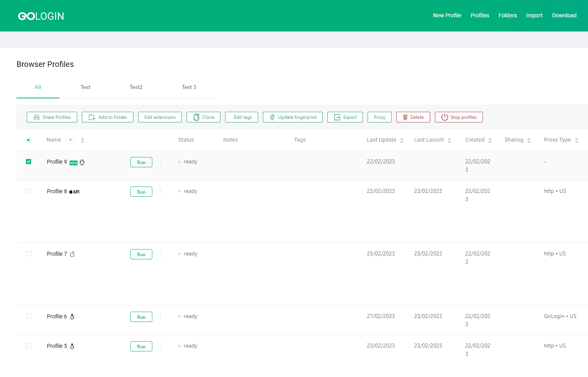This screenshot has width=588, height=377.
Task: Click the GoLogin logo in the header
Action: click(41, 16)
